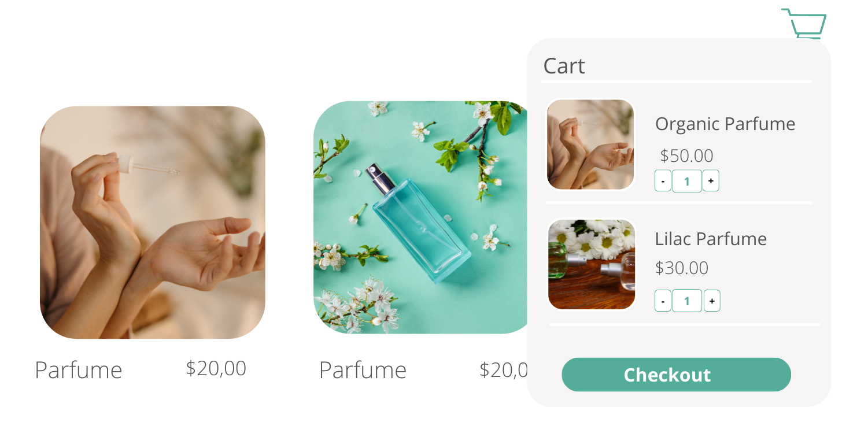This screenshot has height=433, width=868.
Task: Open the second Parfume product title
Action: (363, 370)
